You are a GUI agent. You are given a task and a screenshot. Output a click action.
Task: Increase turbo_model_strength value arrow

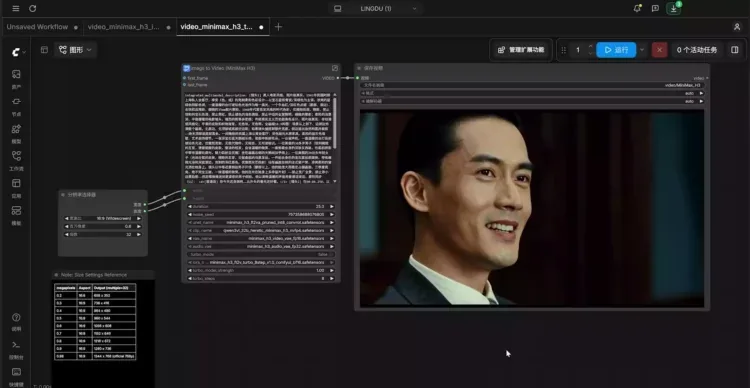tap(332, 270)
